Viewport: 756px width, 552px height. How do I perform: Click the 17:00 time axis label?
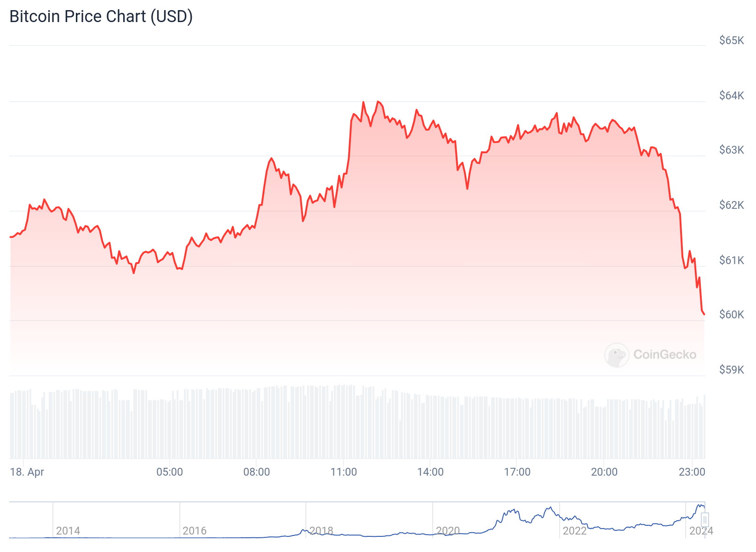[x=517, y=472]
